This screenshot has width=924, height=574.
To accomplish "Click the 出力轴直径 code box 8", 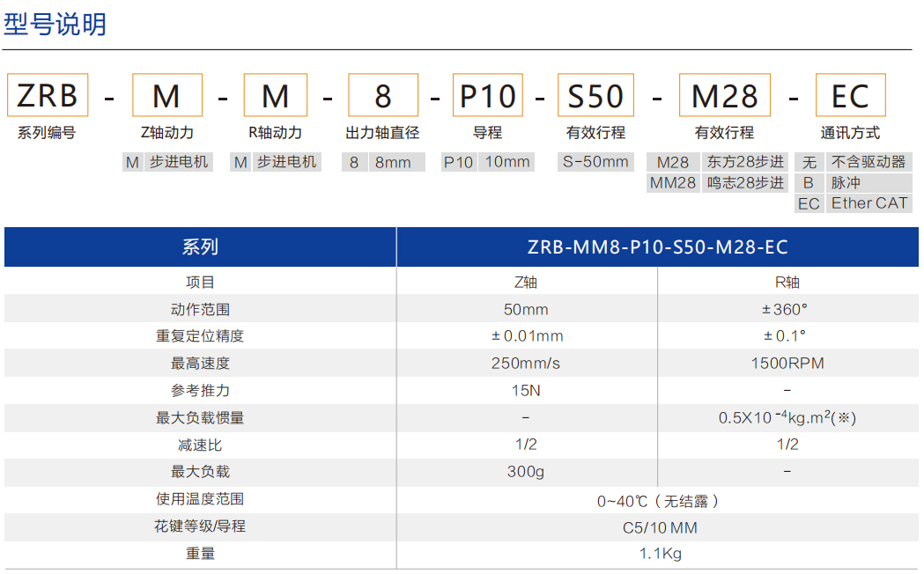I will 382,95.
